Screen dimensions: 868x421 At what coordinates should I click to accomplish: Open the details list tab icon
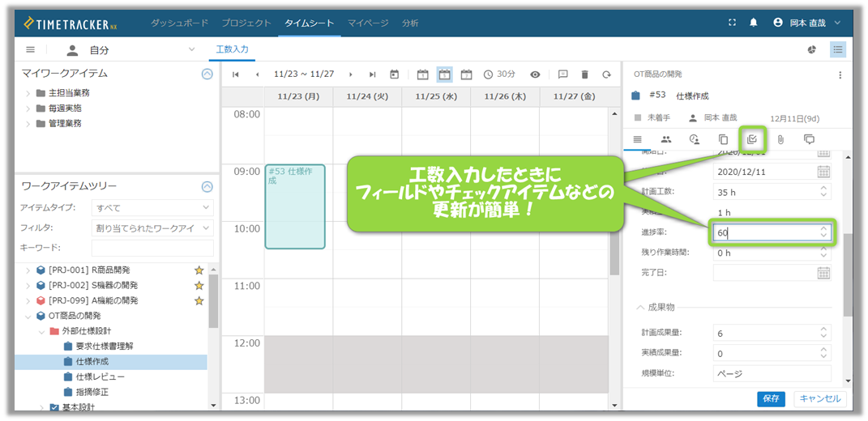[638, 139]
